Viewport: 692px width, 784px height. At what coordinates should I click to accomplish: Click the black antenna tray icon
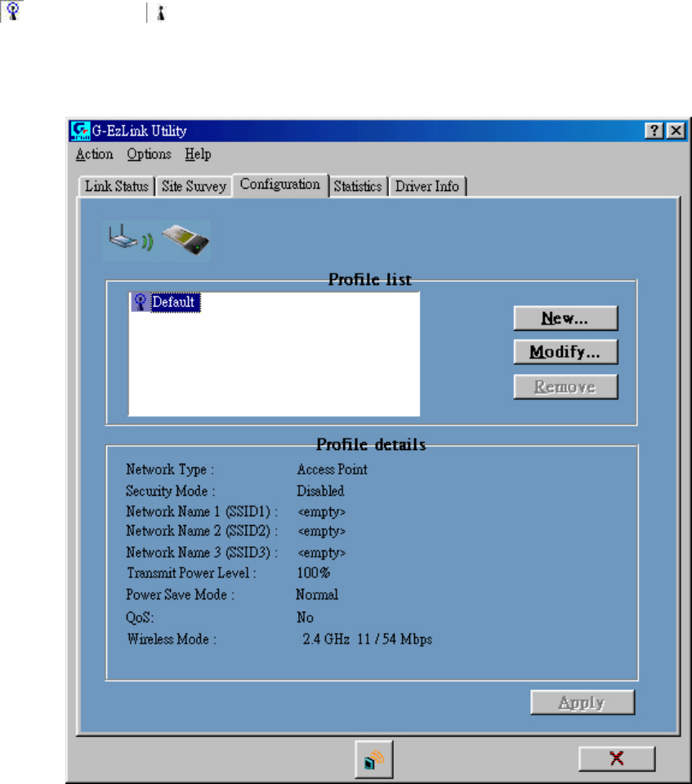coord(161,13)
